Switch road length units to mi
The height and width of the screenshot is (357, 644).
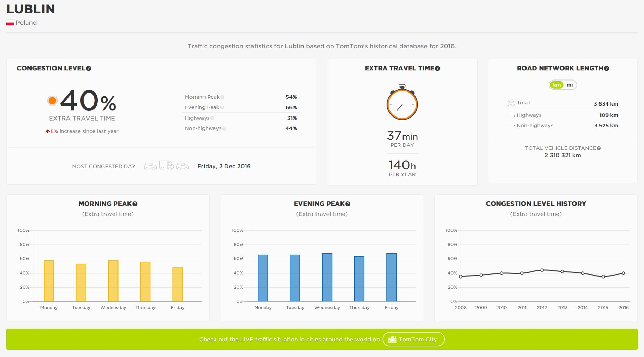[x=569, y=85]
